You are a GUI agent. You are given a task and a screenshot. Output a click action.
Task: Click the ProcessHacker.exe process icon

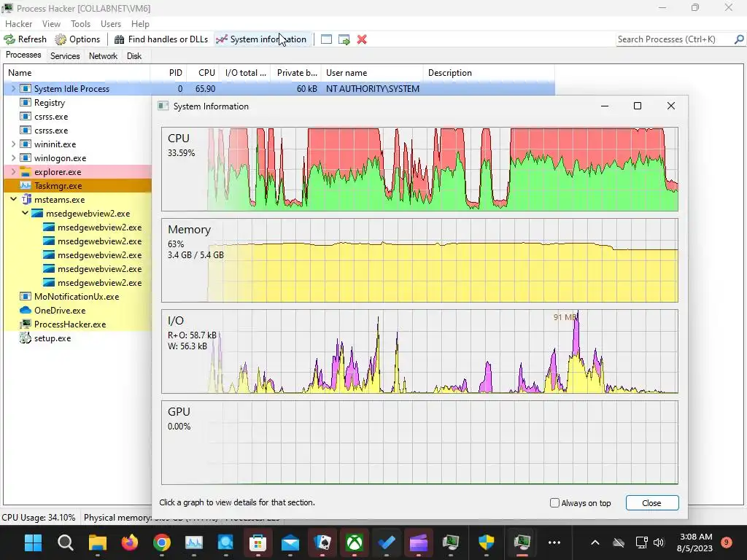coord(26,324)
